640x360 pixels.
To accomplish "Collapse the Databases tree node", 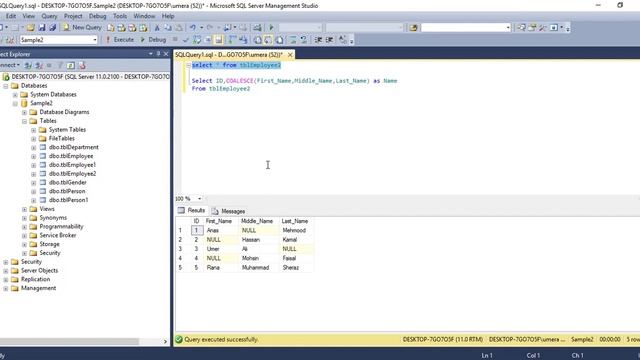I will (x=6, y=86).
